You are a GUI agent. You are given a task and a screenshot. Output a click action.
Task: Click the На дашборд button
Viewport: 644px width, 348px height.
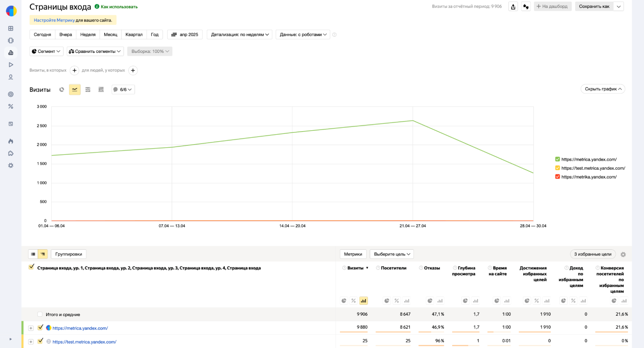tap(553, 6)
